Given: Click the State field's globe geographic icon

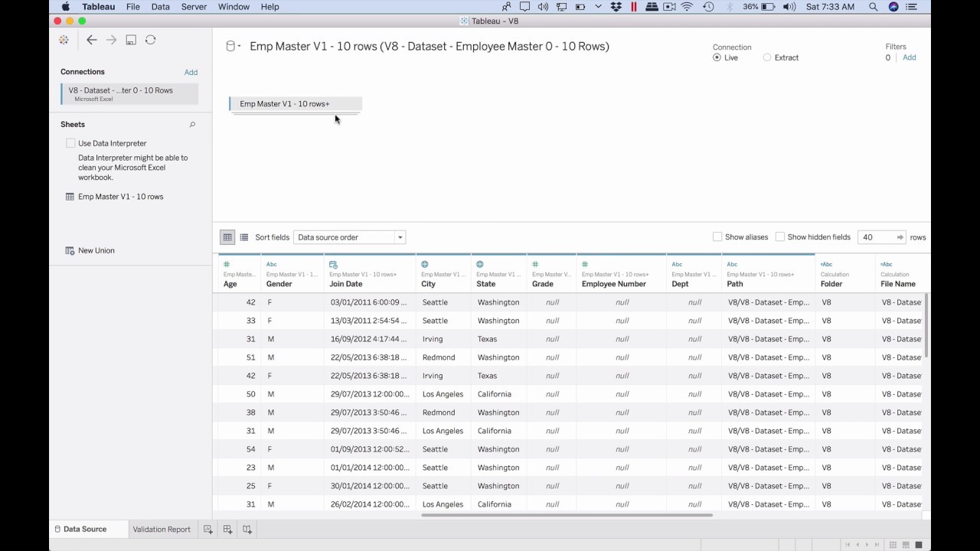Looking at the screenshot, I should 480,264.
